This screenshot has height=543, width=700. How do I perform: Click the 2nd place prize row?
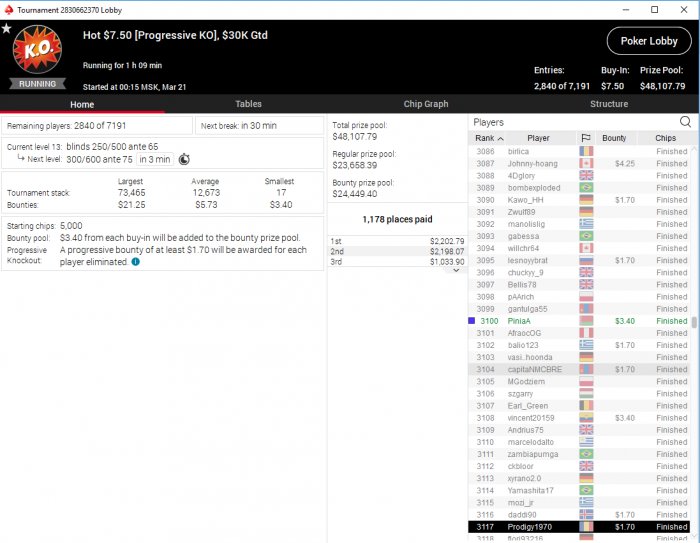coord(397,251)
